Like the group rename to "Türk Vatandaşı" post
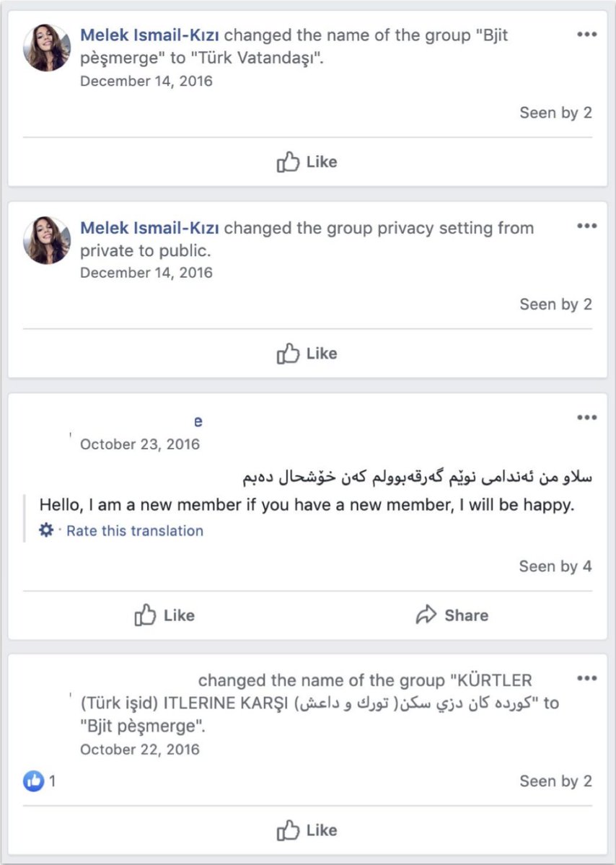 [307, 162]
